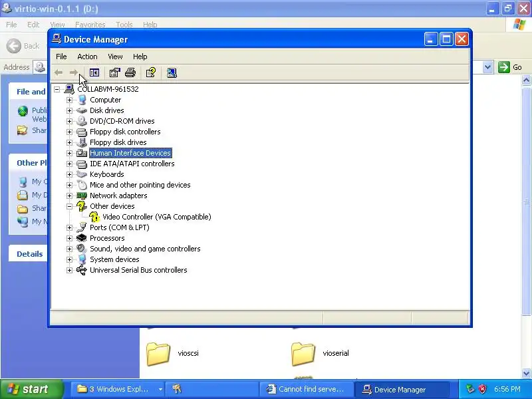532x399 pixels.
Task: Click the Computer category icon
Action: tap(82, 100)
